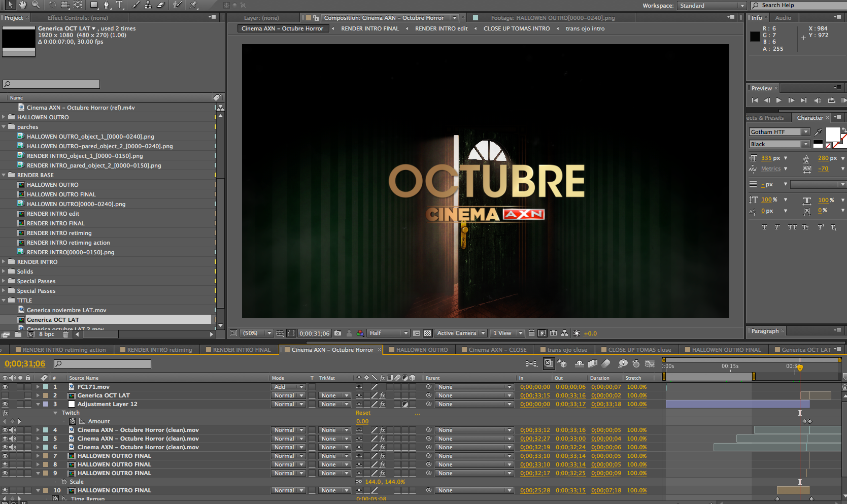The image size is (847, 504).
Task: Select the Unified Camera tool
Action: 65,5
